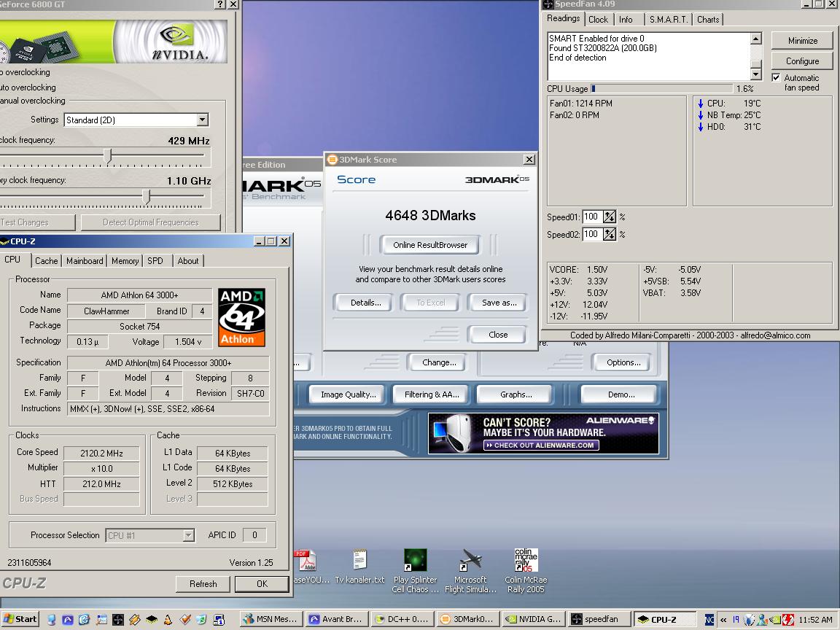The height and width of the screenshot is (630, 840).
Task: Click the Alienware advertisement banner
Action: coord(543,433)
